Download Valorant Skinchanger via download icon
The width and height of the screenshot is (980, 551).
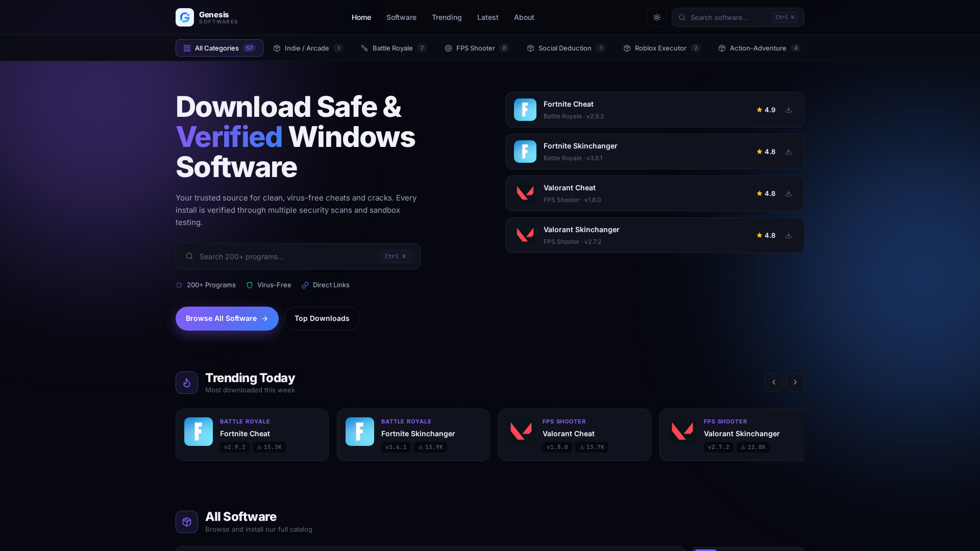tap(789, 235)
